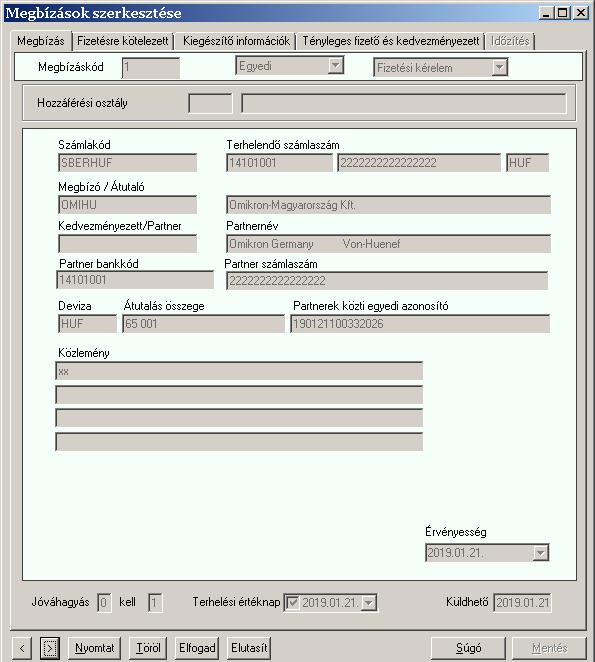The image size is (595, 662).
Task: Click the empty Kedvezményezett/Partner field
Action: pyautogui.click(x=128, y=244)
